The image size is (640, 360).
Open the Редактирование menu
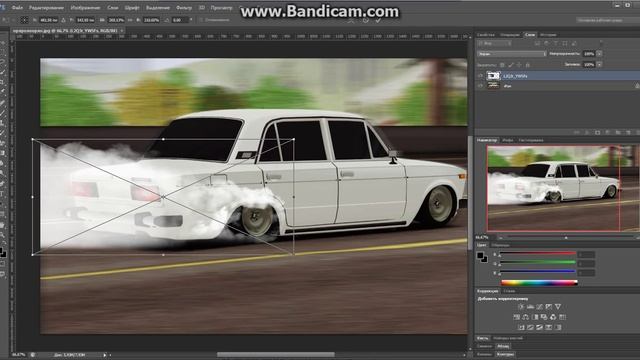click(x=47, y=8)
